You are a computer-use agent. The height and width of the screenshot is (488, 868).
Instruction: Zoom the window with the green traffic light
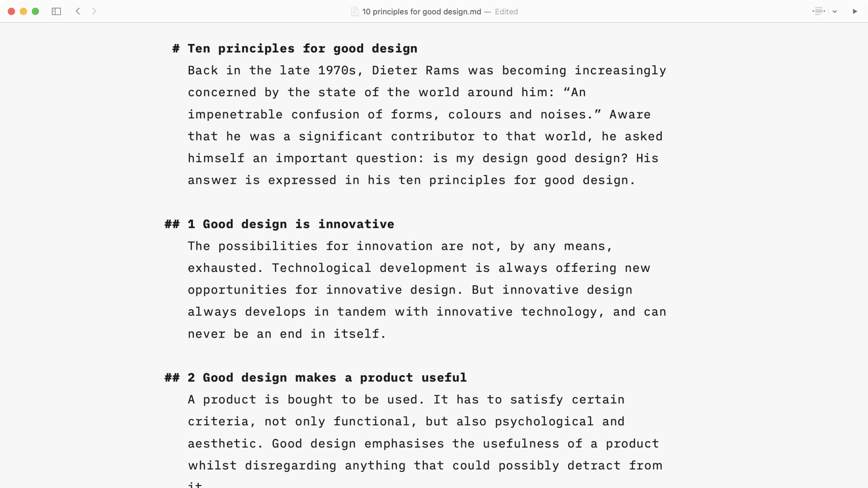(36, 11)
